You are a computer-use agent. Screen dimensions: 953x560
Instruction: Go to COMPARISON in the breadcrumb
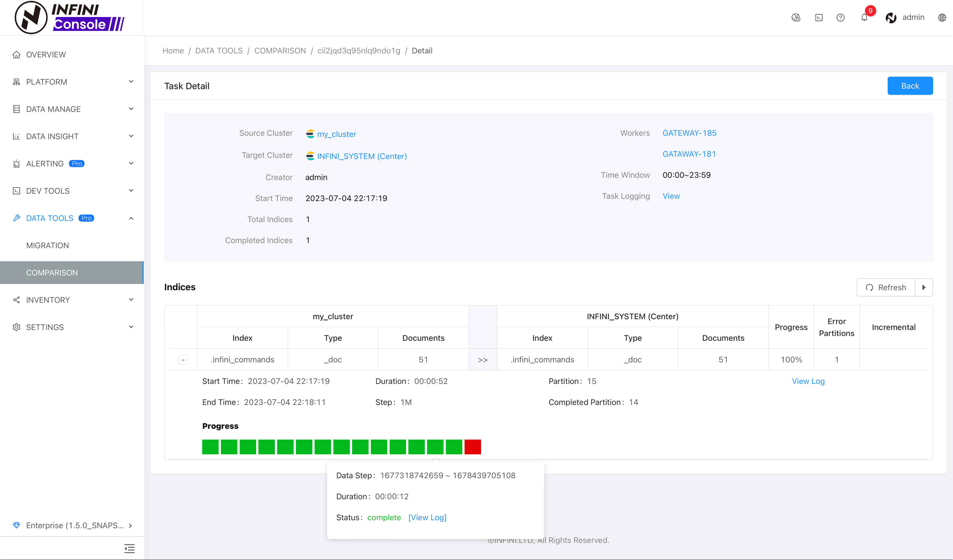(280, 51)
